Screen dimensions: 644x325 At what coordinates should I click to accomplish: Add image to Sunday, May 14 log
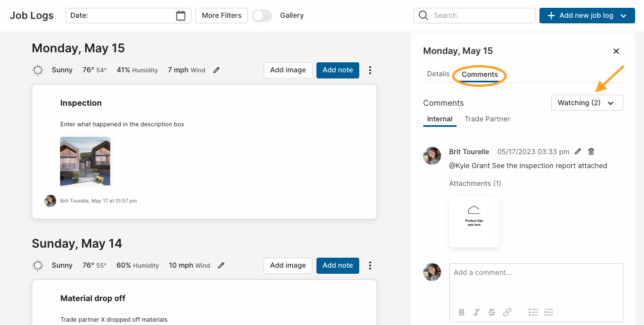click(288, 265)
